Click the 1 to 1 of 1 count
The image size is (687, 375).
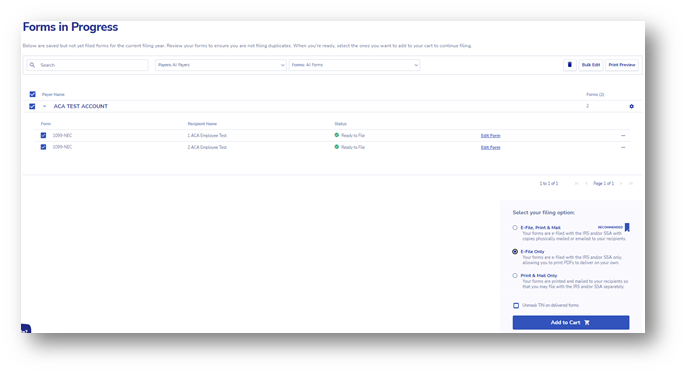[549, 184]
